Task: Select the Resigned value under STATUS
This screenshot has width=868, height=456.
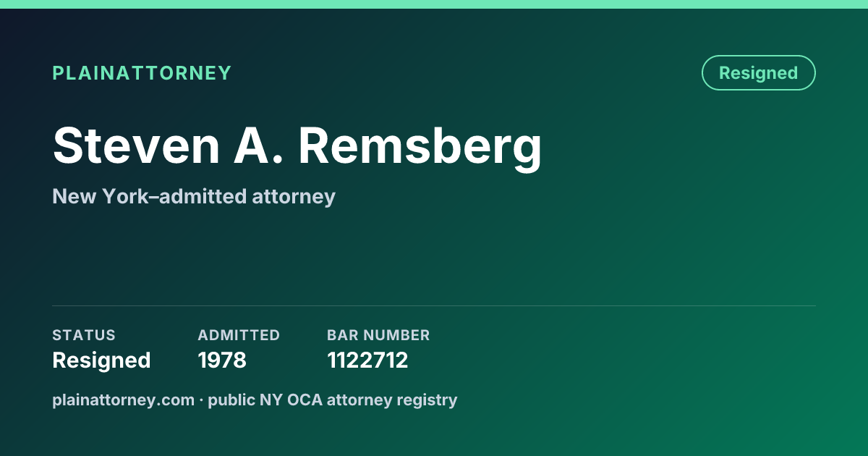Action: (101, 360)
